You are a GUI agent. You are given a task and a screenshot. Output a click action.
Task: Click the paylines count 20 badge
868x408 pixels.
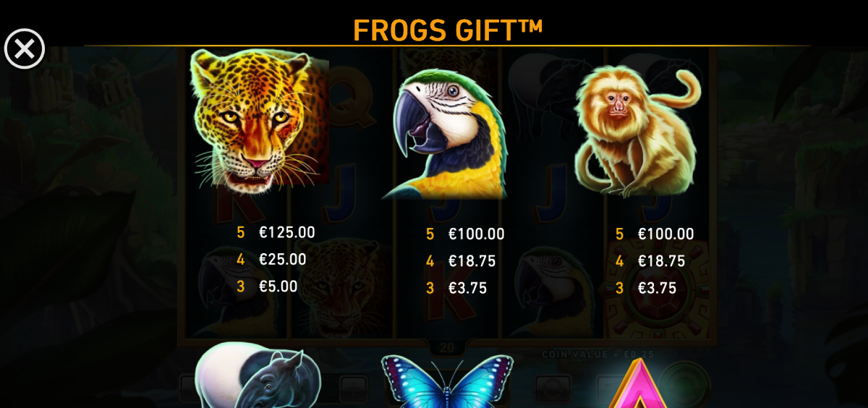(x=447, y=348)
